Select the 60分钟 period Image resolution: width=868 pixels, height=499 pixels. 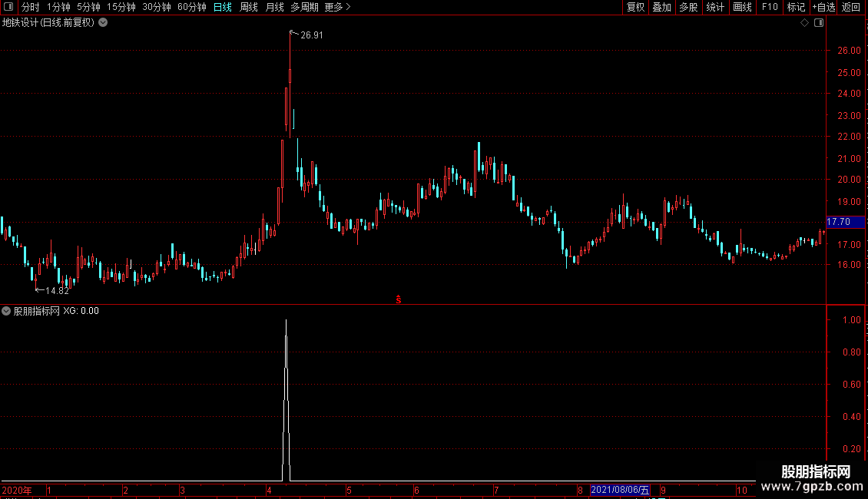pos(191,7)
